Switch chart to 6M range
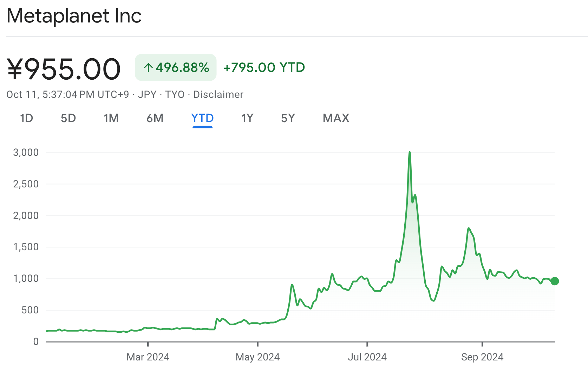 pyautogui.click(x=155, y=118)
